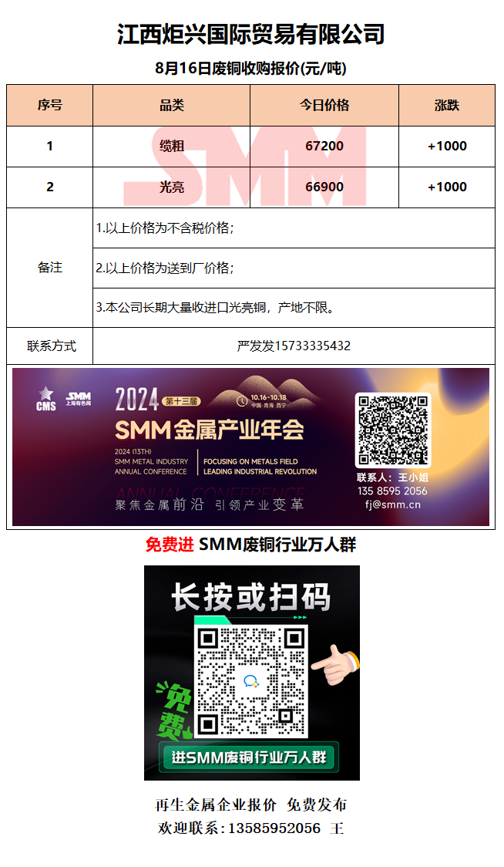Viewport: 504px width, 867px height.
Task: Click contact number 严发发15733335432
Action: click(294, 346)
